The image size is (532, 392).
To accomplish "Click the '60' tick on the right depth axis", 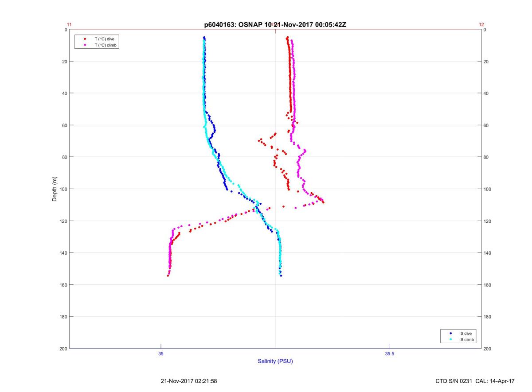I will pos(486,125).
